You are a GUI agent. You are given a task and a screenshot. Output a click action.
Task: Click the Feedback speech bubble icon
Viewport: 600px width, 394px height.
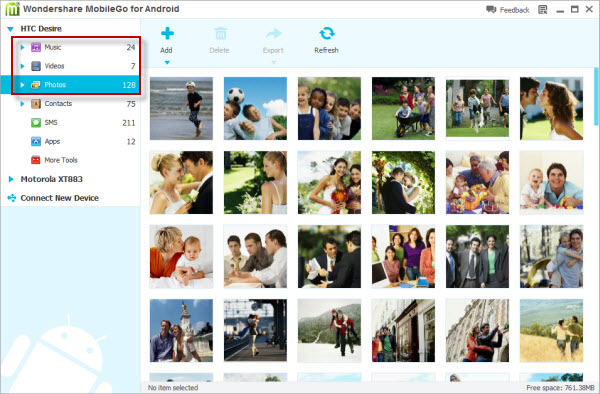(x=491, y=10)
